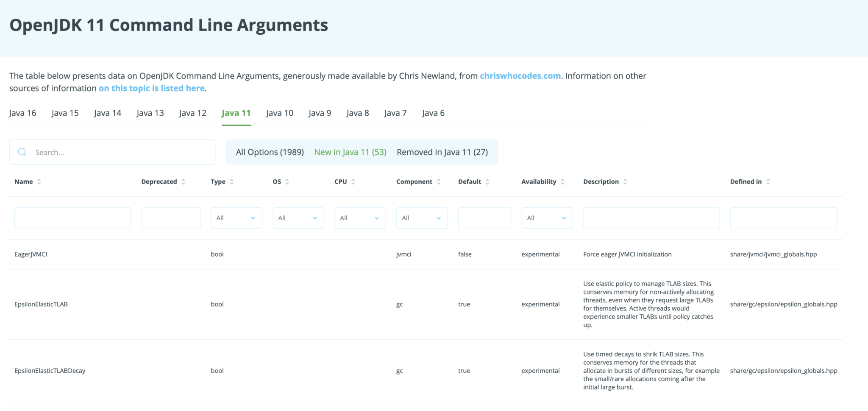Sort by Component using its arrow icon
This screenshot has width=868, height=411.
tap(439, 182)
